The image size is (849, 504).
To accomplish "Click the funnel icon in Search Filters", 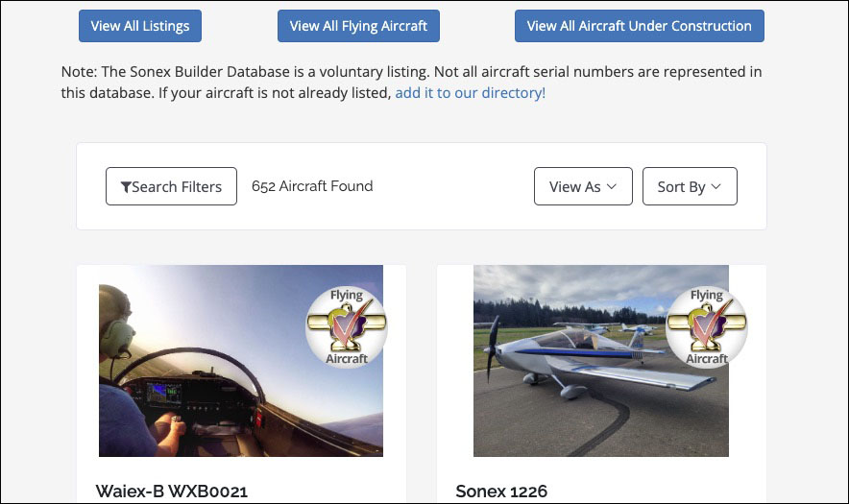I will tap(126, 187).
